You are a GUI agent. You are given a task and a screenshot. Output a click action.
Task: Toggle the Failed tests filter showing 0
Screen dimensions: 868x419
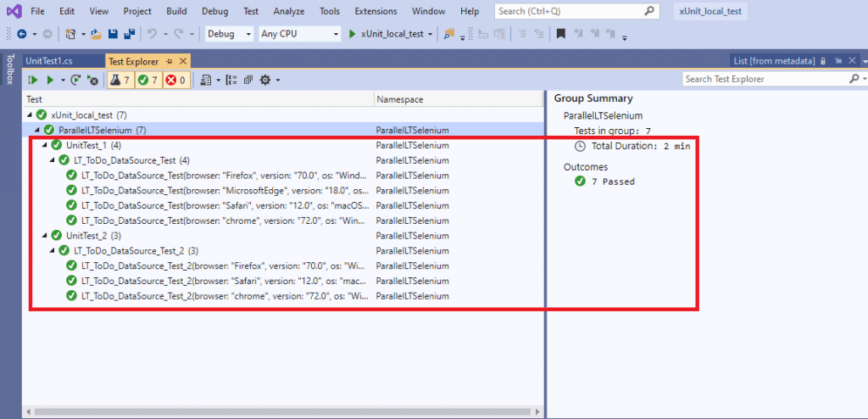click(x=175, y=80)
